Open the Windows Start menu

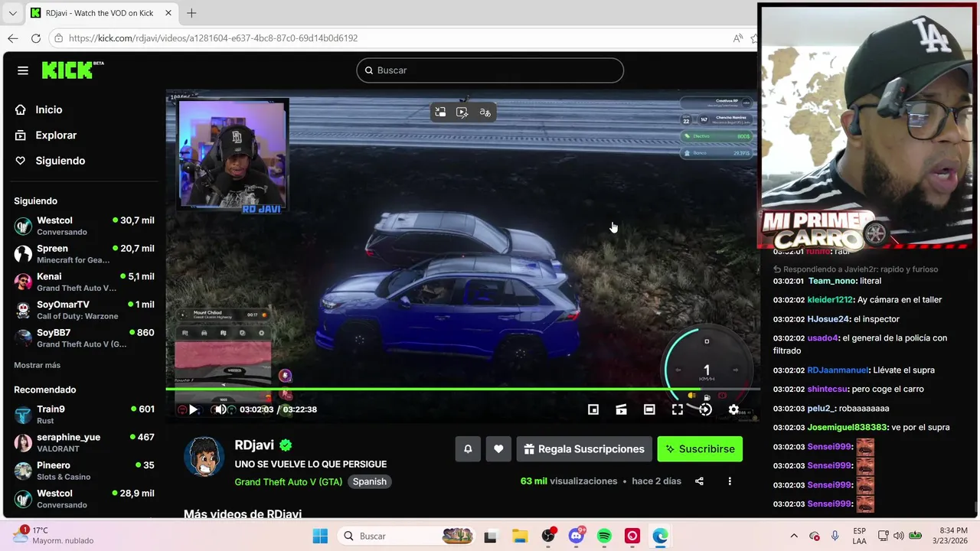[x=320, y=536]
